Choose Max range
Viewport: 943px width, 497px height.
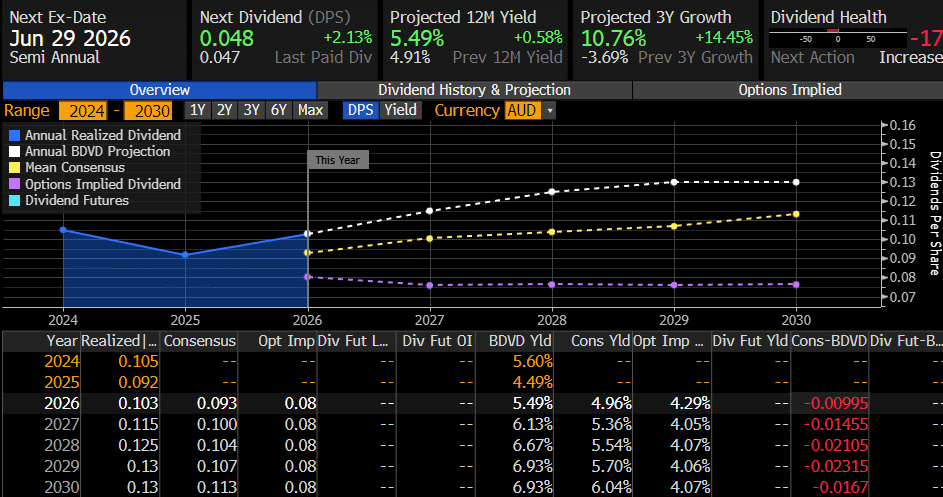311,110
